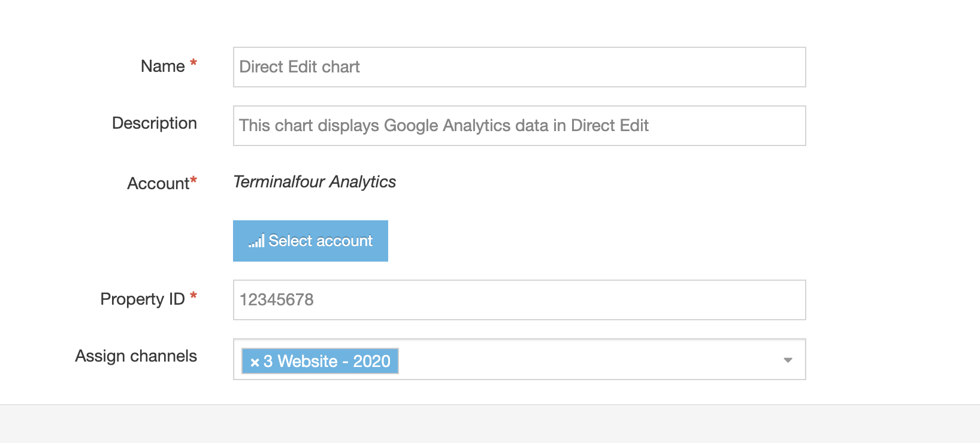Viewport: 980px width, 443px height.
Task: Click the Property ID label
Action: coord(143,299)
